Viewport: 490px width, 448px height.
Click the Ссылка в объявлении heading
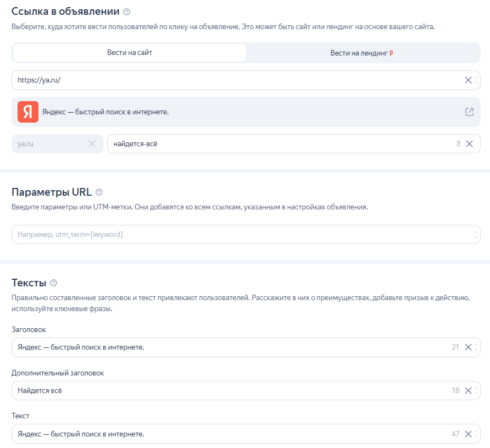65,12
